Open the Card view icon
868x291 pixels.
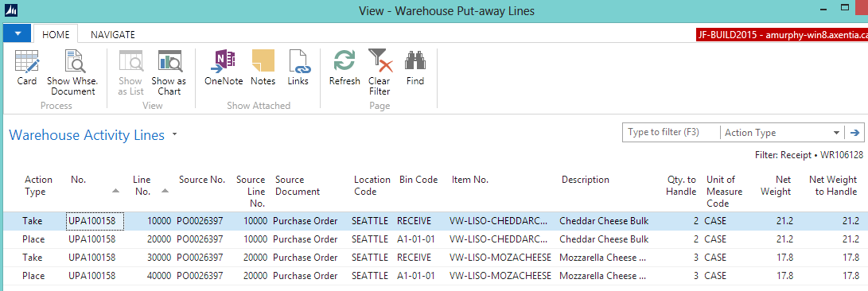pos(26,68)
